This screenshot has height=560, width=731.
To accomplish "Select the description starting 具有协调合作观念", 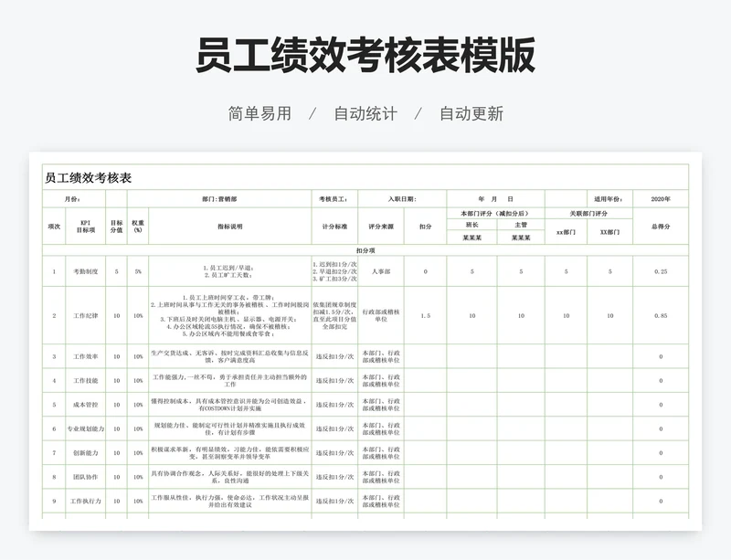I will [230, 477].
